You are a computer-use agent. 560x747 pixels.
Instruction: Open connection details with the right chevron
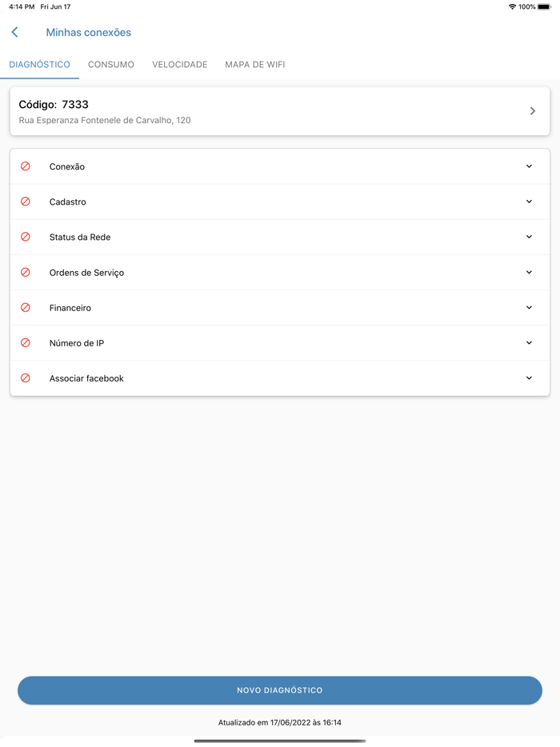(x=533, y=111)
